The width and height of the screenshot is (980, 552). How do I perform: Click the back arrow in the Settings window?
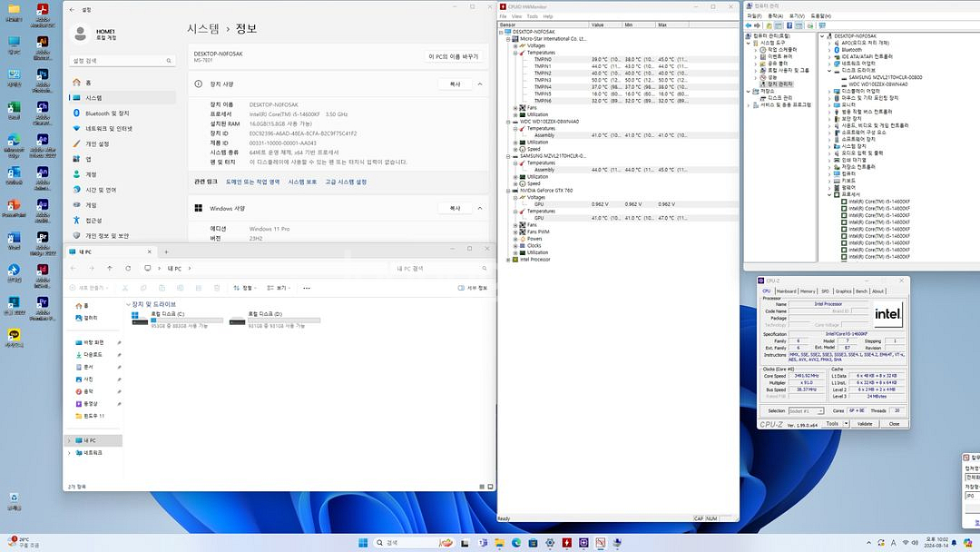point(72,10)
